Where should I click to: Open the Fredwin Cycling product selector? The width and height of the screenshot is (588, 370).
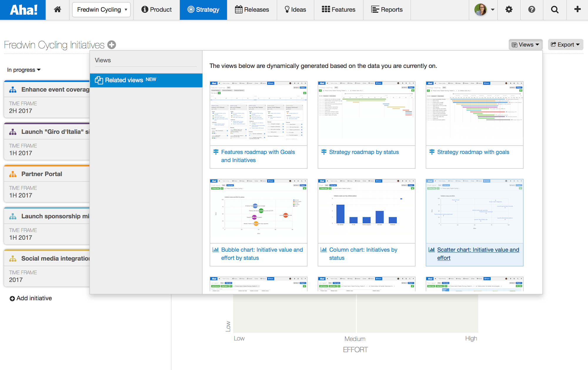coord(101,9)
